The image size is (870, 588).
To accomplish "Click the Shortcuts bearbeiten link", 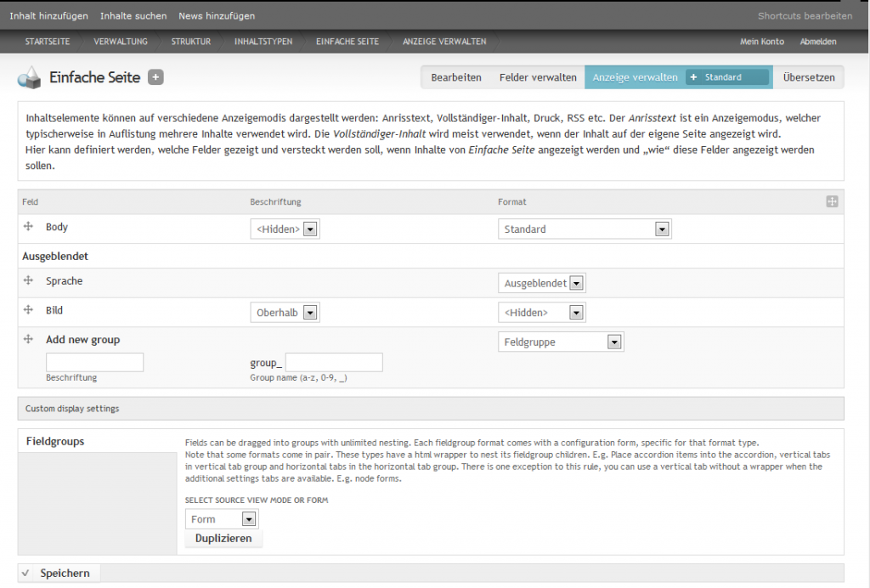I will click(x=805, y=16).
